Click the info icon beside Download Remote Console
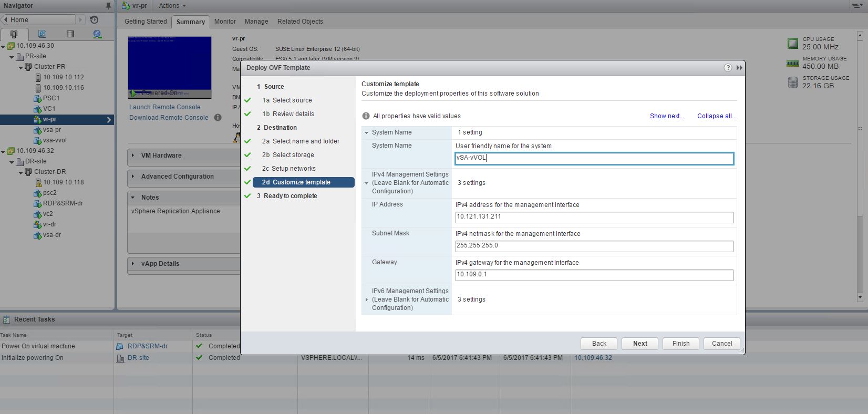The height and width of the screenshot is (414, 868). point(218,118)
